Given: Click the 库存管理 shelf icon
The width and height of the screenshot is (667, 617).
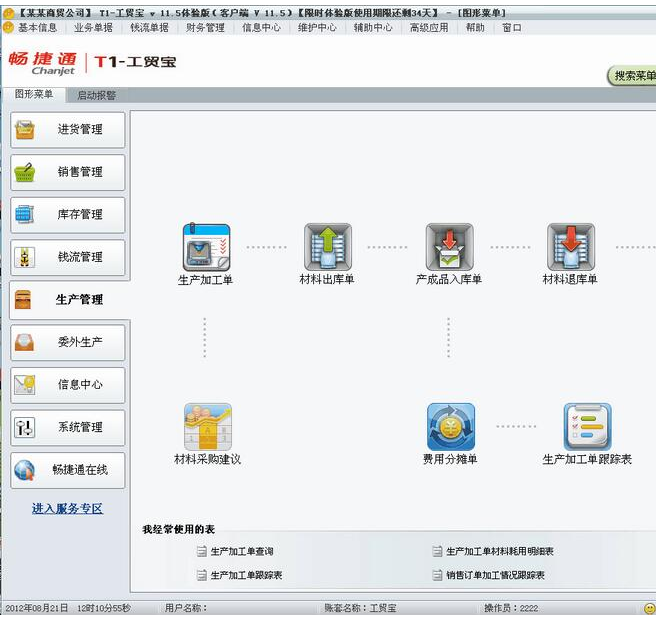Looking at the screenshot, I should coord(25,214).
